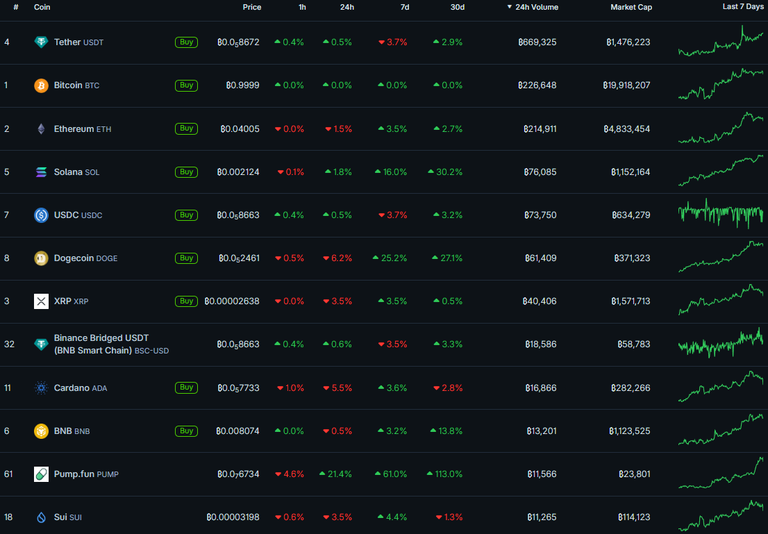
Task: Open Tether USDT coin page link
Action: pyautogui.click(x=78, y=42)
